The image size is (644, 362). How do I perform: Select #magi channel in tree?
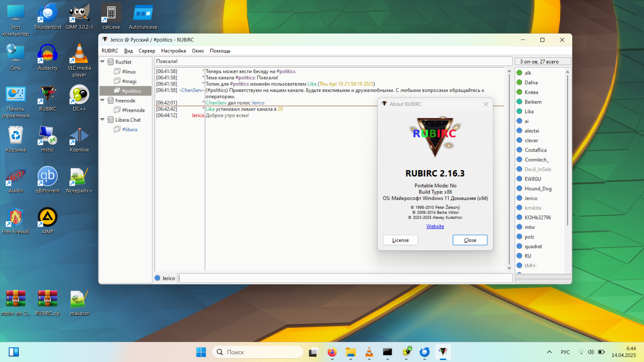click(129, 81)
